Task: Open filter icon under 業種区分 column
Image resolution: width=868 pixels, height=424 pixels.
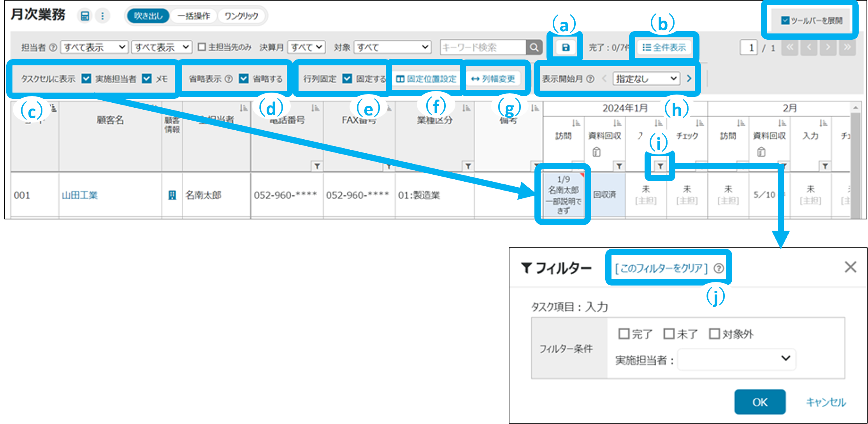Action: 468,166
